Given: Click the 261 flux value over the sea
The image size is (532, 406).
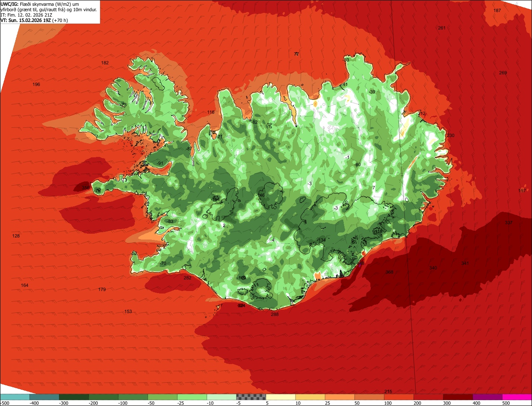Looking at the screenshot, I should 442,28.
